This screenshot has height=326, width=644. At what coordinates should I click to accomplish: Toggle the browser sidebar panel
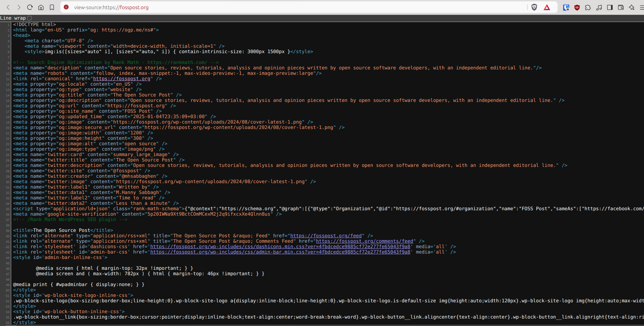click(x=610, y=7)
